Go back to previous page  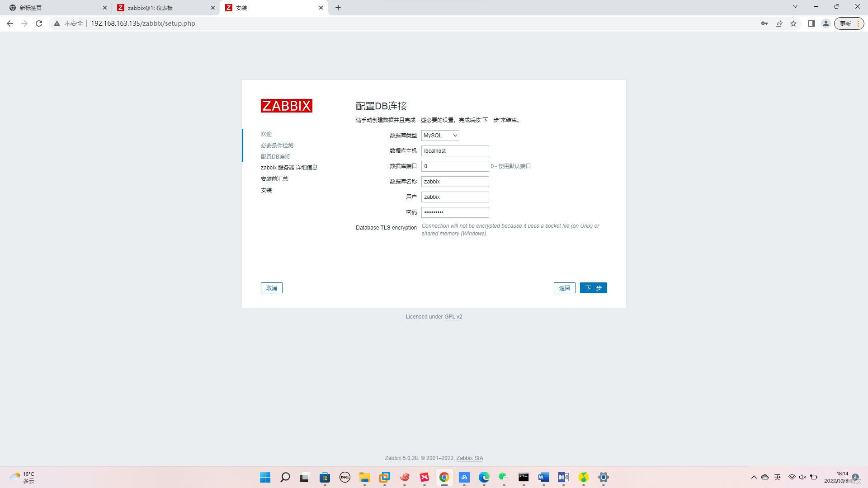[x=10, y=23]
